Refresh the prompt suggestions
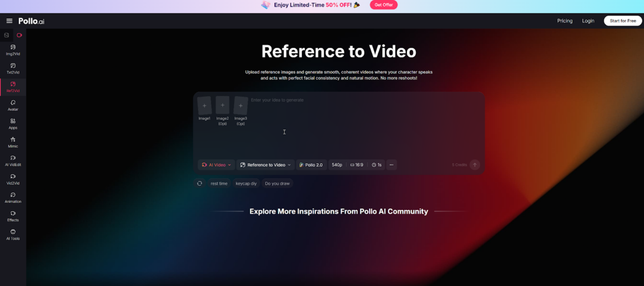 tap(199, 183)
